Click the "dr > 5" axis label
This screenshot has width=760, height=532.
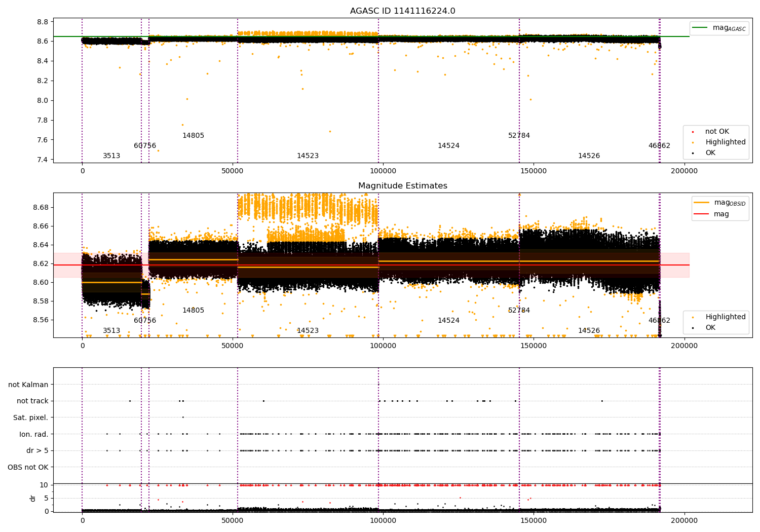pos(37,450)
